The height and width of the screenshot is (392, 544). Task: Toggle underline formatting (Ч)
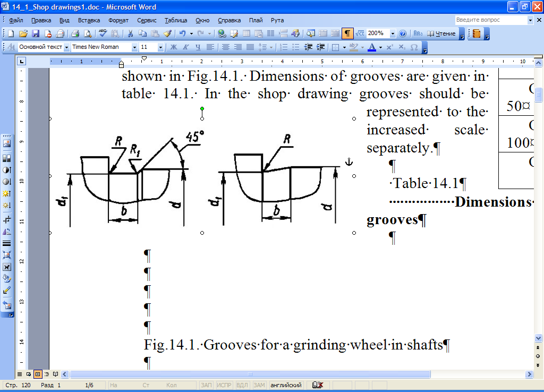tap(198, 47)
